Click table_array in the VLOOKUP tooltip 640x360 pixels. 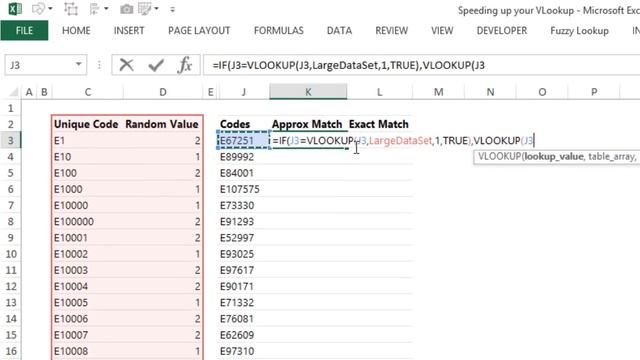611,157
